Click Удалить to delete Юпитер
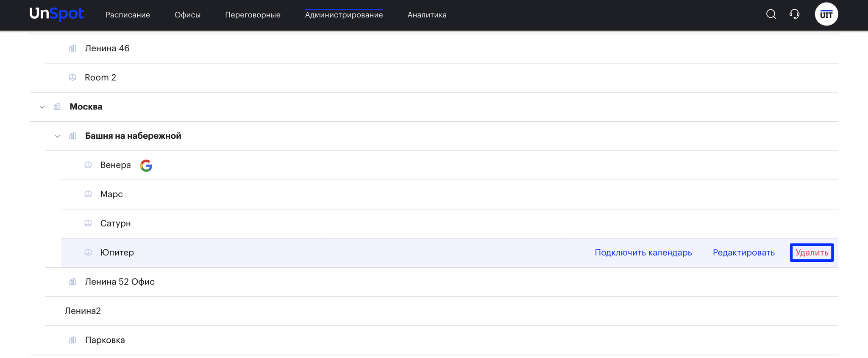Viewport: 868px width, 358px height. click(x=812, y=253)
